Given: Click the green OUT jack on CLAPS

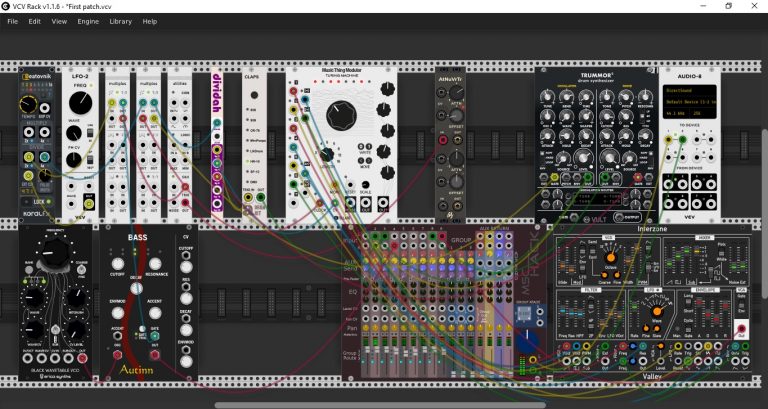Looking at the screenshot, I should tap(261, 197).
